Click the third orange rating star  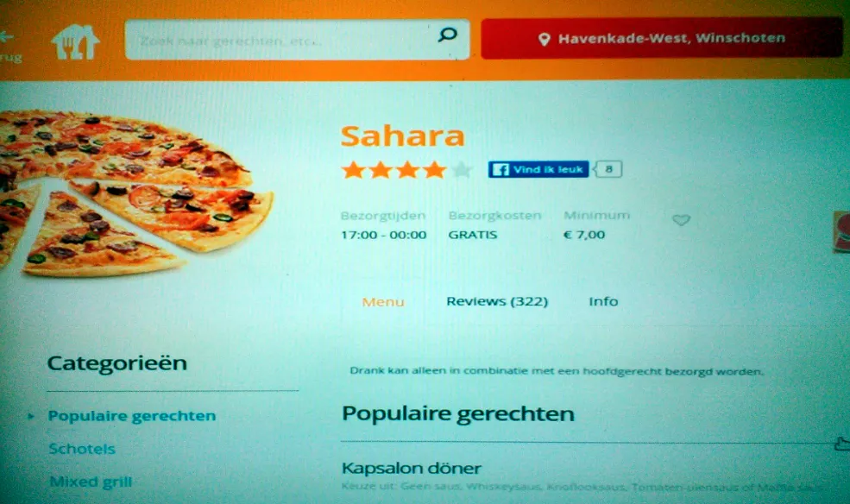click(x=407, y=170)
